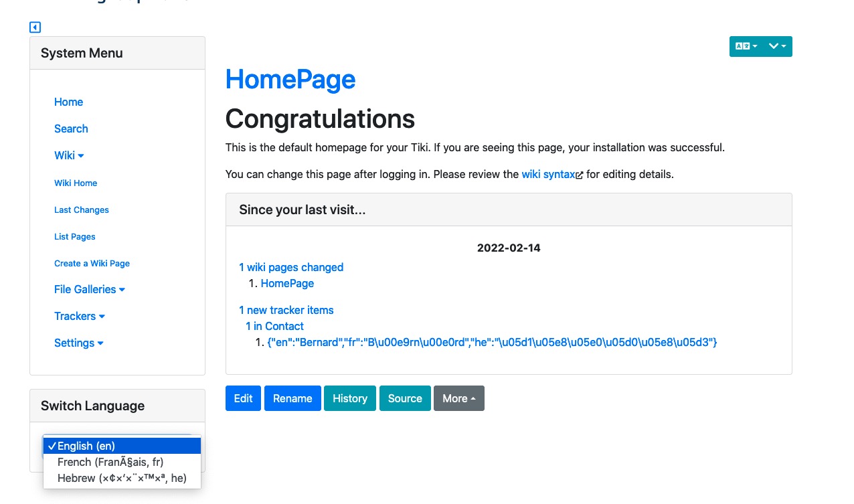Open the page actions chevron dropdown
The image size is (854, 504).
coord(777,46)
